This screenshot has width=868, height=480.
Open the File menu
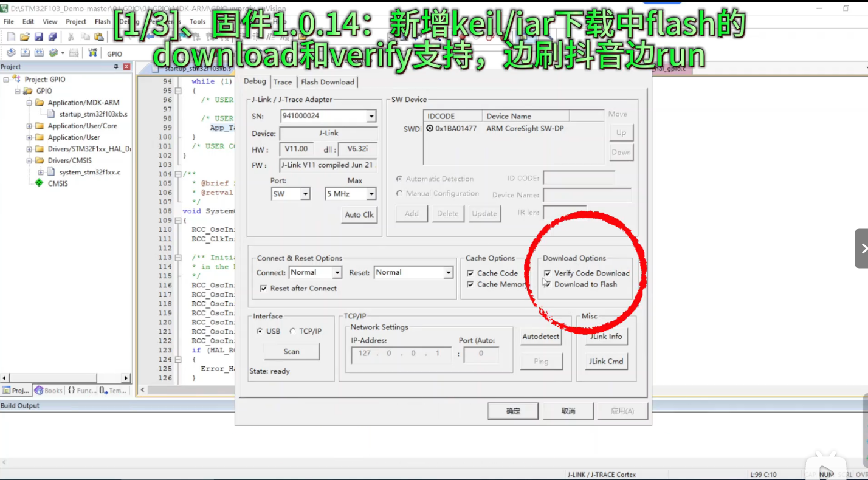[x=9, y=21]
